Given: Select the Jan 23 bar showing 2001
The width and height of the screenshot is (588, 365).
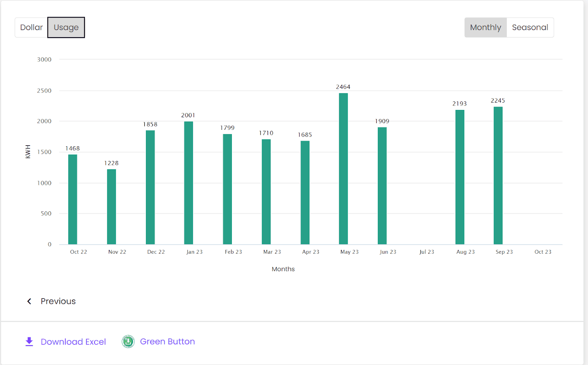Looking at the screenshot, I should click(x=189, y=183).
